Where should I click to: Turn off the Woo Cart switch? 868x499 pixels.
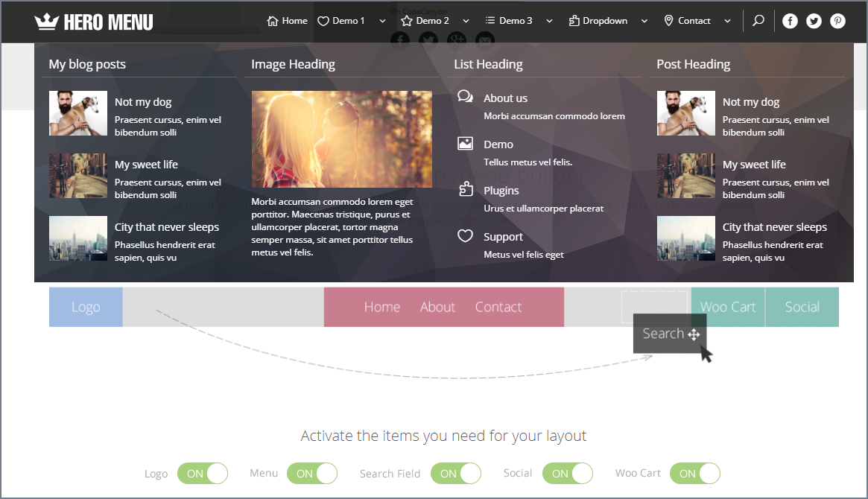coord(695,474)
